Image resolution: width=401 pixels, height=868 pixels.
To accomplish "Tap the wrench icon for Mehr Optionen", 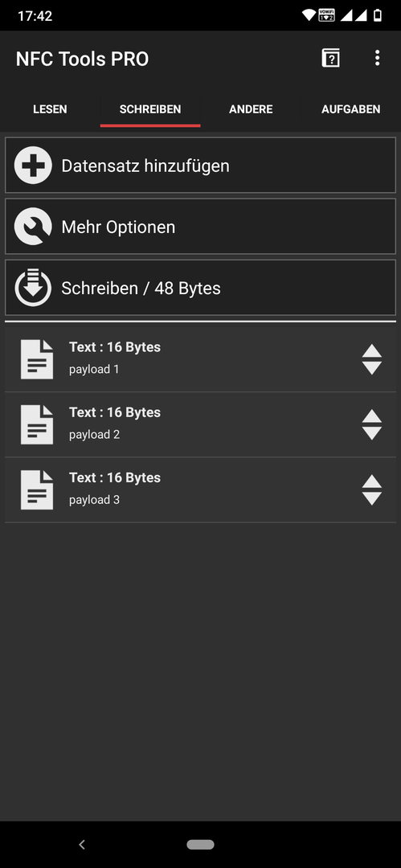I will coord(33,227).
